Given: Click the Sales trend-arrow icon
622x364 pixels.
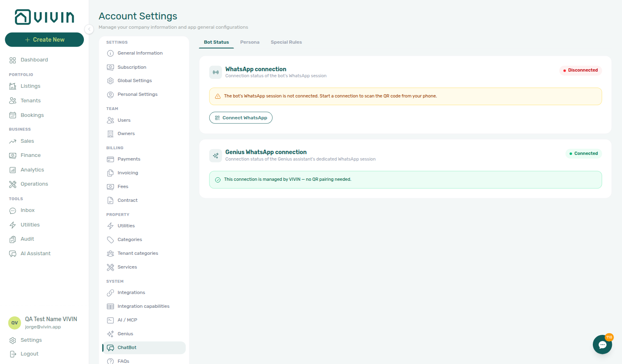Looking at the screenshot, I should point(13,141).
